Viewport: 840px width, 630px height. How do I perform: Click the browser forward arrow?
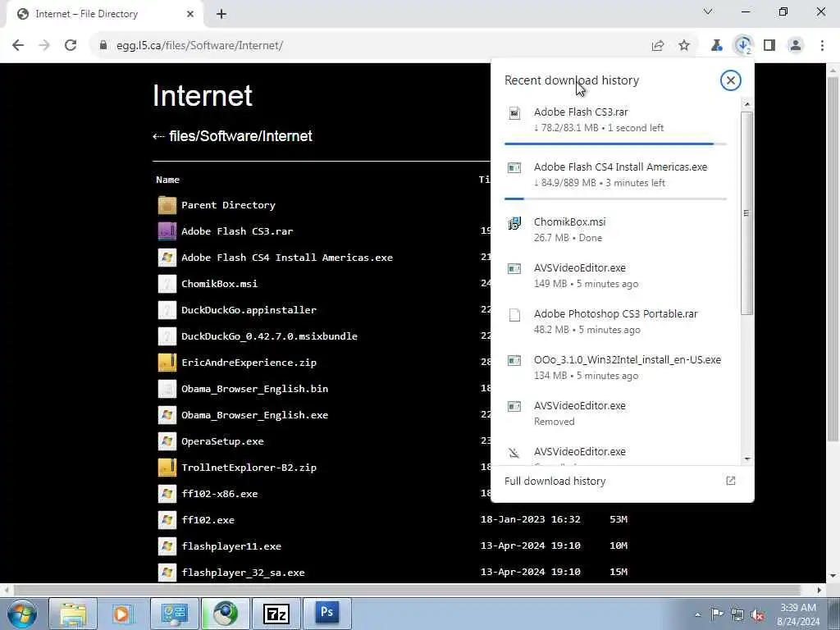point(44,46)
